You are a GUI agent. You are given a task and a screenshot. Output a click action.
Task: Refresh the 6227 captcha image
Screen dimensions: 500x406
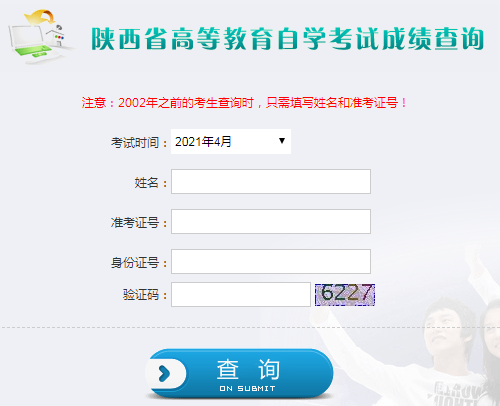(345, 295)
